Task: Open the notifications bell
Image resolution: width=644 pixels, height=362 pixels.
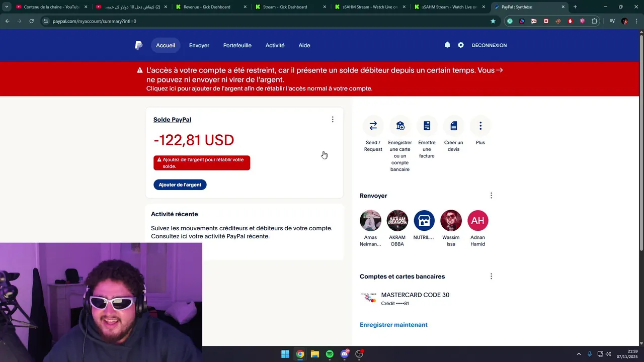Action: 447,45
